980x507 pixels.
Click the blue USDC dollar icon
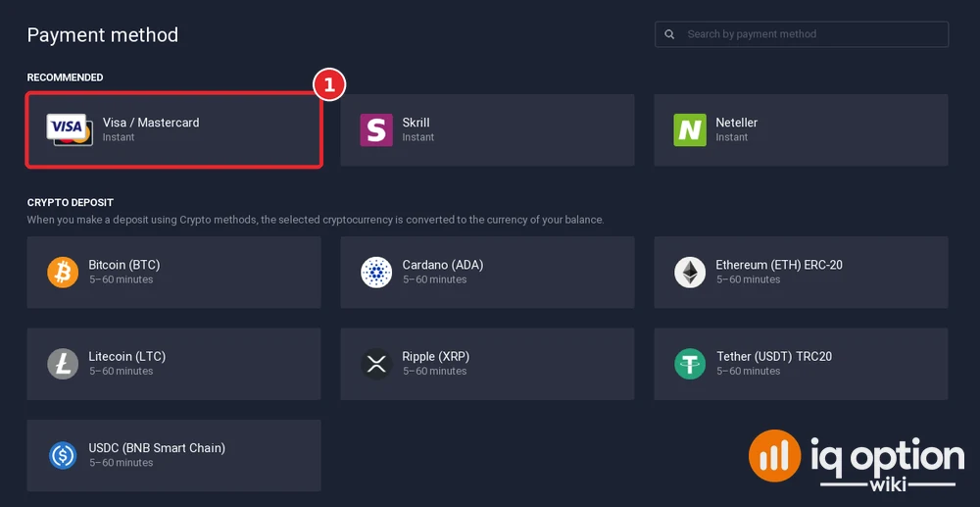pos(63,455)
